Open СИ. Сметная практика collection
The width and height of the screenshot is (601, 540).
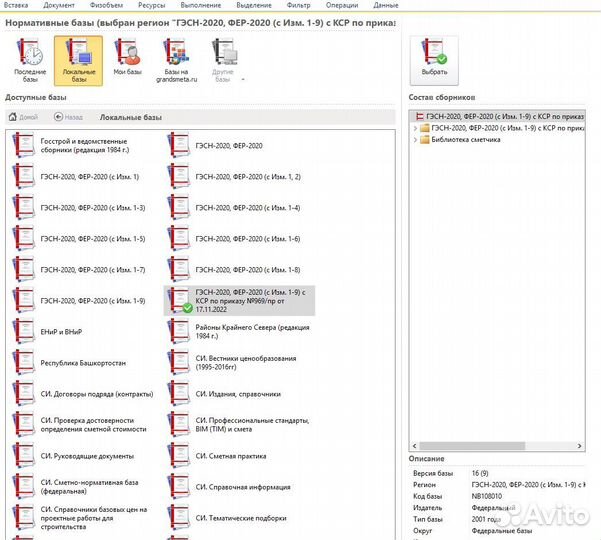coord(230,456)
